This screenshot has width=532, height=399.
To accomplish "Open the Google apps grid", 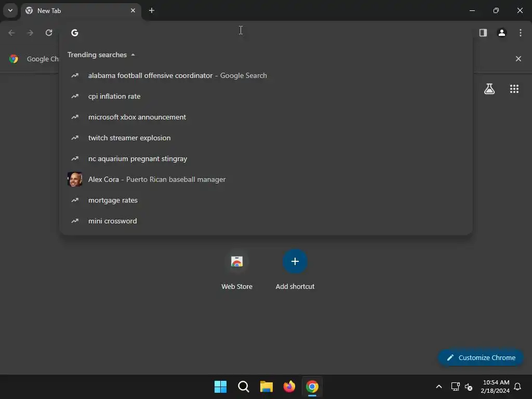I will [x=514, y=89].
